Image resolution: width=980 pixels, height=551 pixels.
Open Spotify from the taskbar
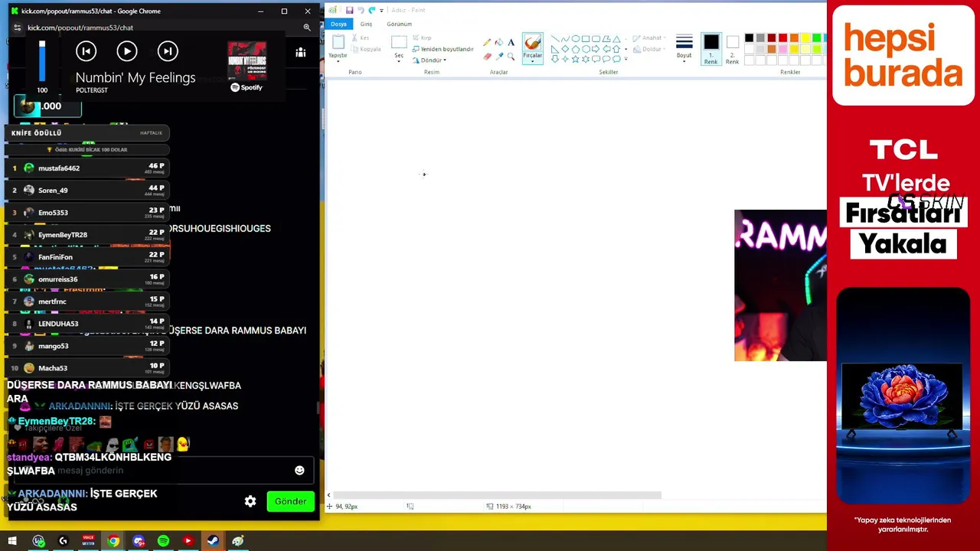163,541
